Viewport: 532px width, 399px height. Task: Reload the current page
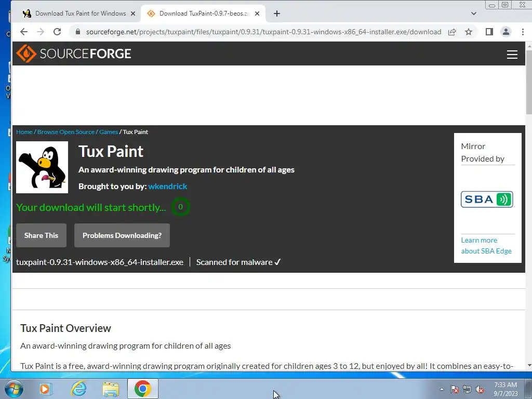coord(57,32)
